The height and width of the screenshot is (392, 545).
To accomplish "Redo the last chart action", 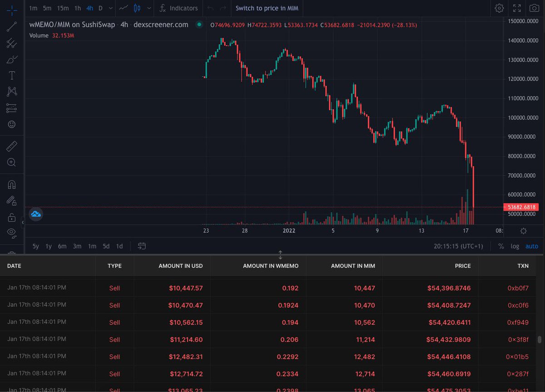I will [x=223, y=8].
